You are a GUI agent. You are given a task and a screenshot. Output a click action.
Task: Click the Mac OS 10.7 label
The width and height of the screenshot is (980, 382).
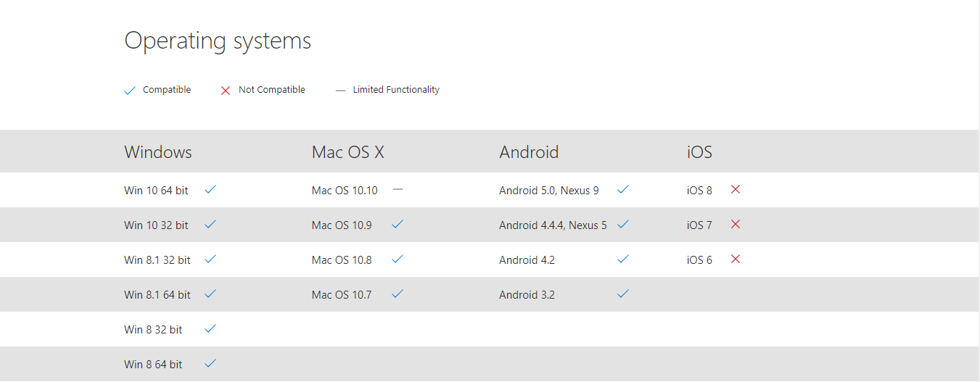[342, 294]
